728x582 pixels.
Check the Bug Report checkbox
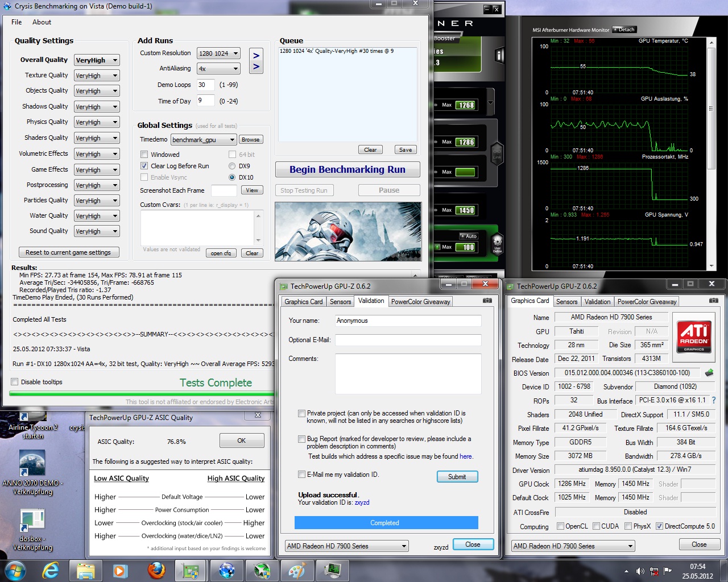point(301,439)
